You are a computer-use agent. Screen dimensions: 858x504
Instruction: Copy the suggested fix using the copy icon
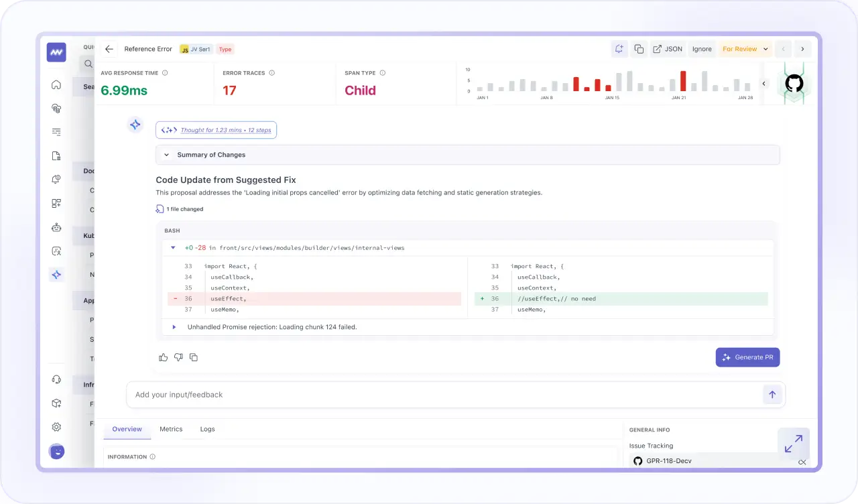pyautogui.click(x=194, y=357)
